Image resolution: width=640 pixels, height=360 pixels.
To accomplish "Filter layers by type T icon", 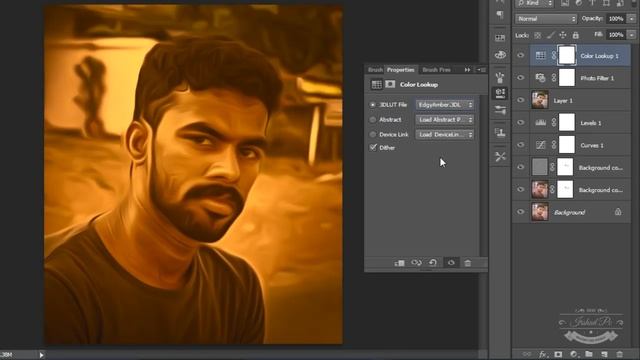I will (x=592, y=3).
